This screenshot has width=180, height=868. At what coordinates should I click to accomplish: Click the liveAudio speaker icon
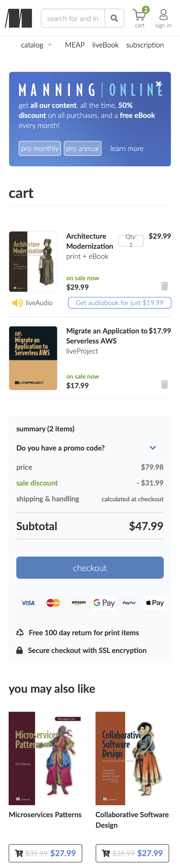coord(17,303)
